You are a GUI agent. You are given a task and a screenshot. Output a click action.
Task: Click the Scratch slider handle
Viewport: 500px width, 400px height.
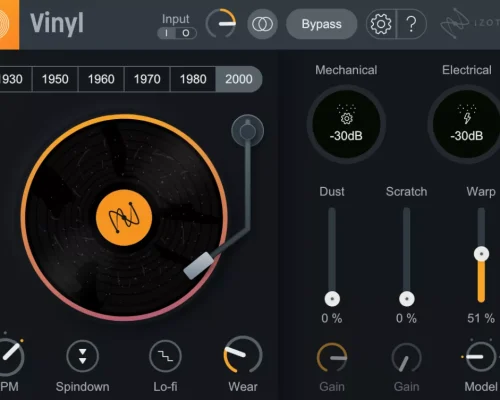pos(407,299)
